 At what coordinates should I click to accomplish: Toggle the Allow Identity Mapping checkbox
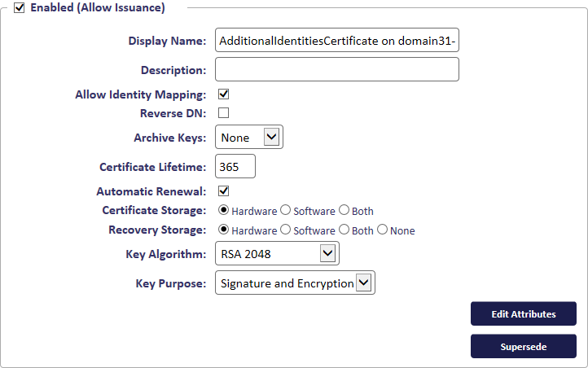click(x=223, y=94)
